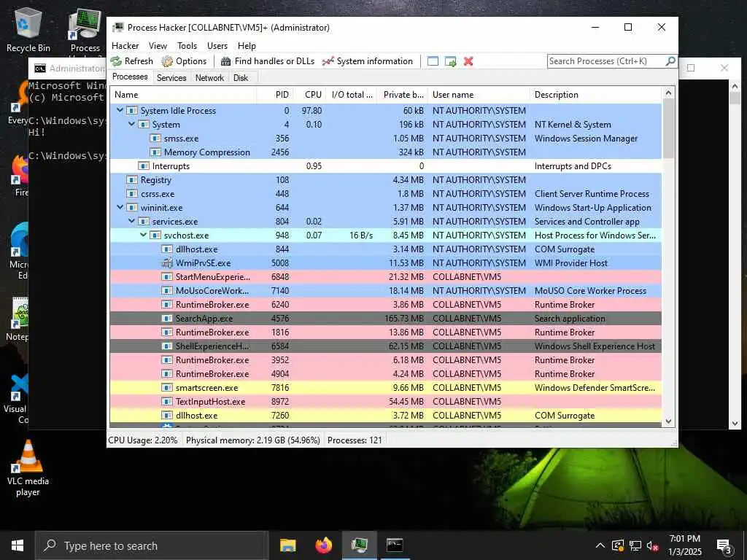Click find window and thread icon
The width and height of the screenshot is (747, 560).
tap(450, 61)
